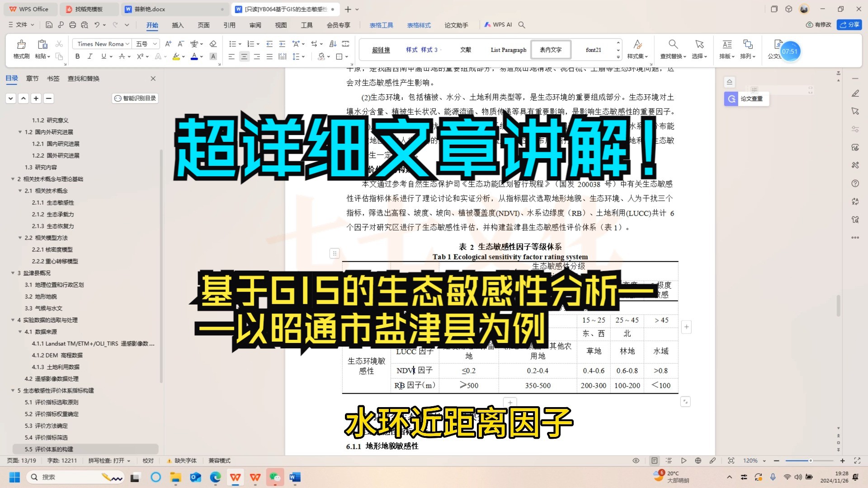
Task: Toggle underline formatting
Action: [x=104, y=56]
